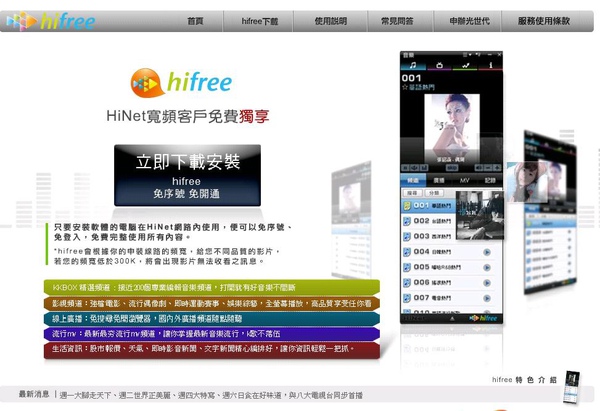
Task: Click the small player thumbnail beside 特色介紹
Action: point(572,387)
